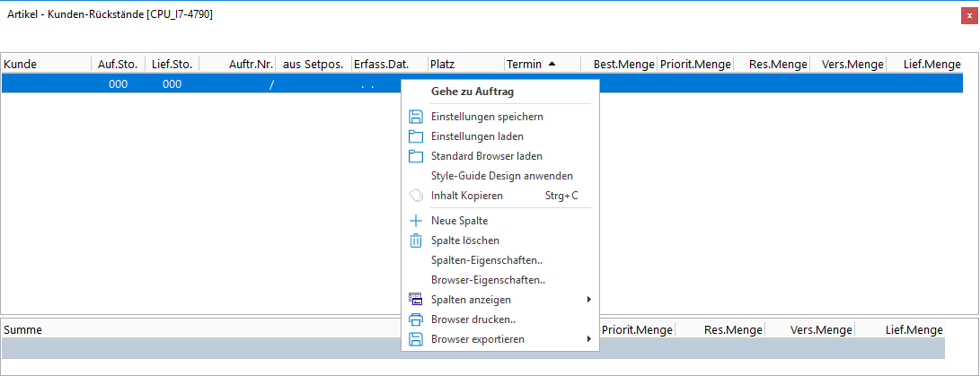Viewport: 980px width, 376px height.
Task: Click the folder icon beside Einstellungen laden
Action: (415, 136)
